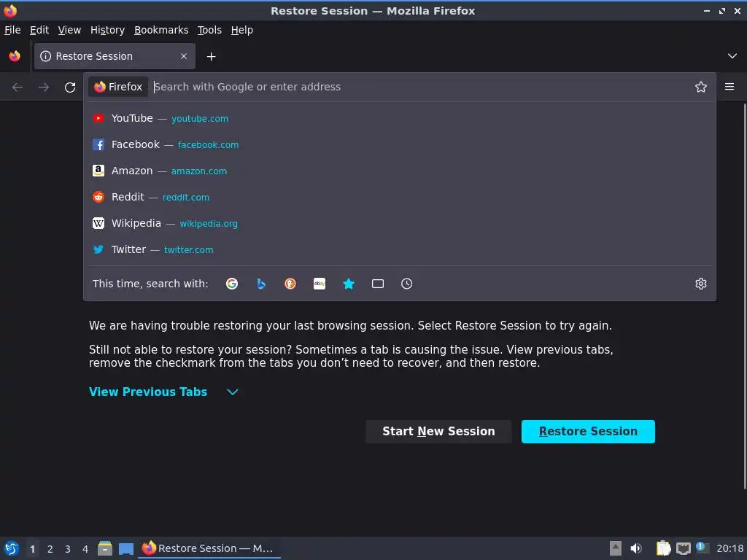Select the Twitter suggestion

coord(400,249)
